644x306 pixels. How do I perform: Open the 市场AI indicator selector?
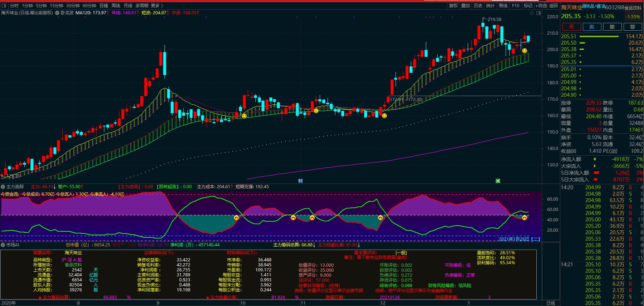[3, 245]
